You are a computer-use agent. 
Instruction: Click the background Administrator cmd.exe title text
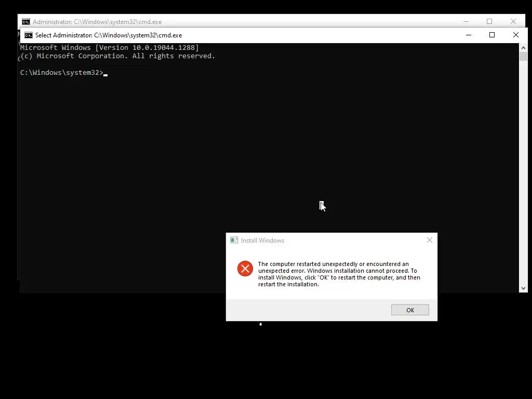(97, 22)
